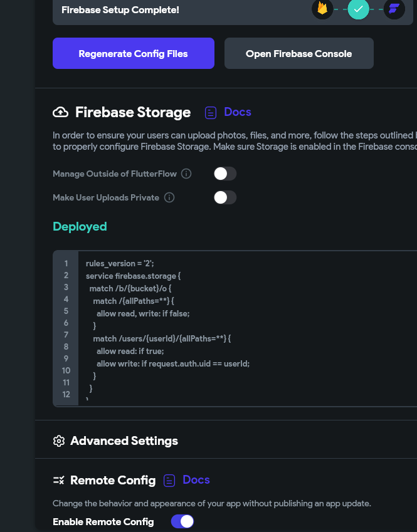This screenshot has height=532, width=417.
Task: Click the Make User Uploads Private label
Action: [x=106, y=197]
